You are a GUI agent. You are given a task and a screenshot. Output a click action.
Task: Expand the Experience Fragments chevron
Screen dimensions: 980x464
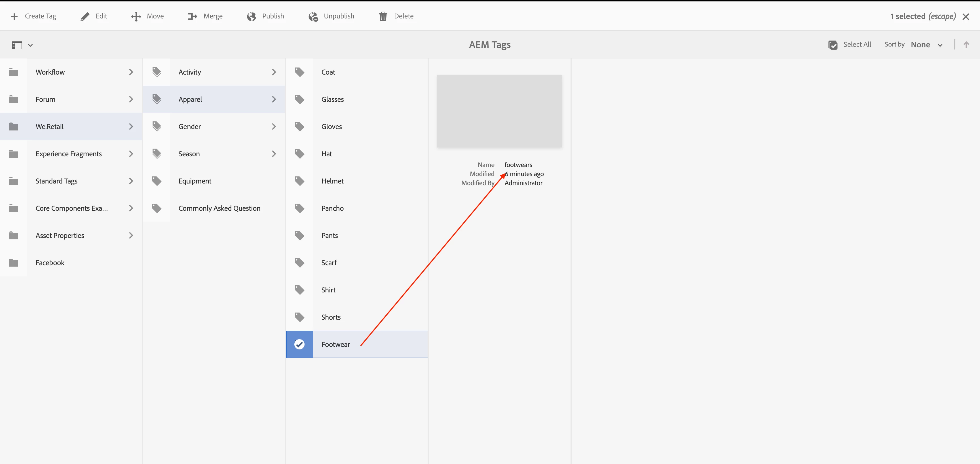pyautogui.click(x=131, y=154)
